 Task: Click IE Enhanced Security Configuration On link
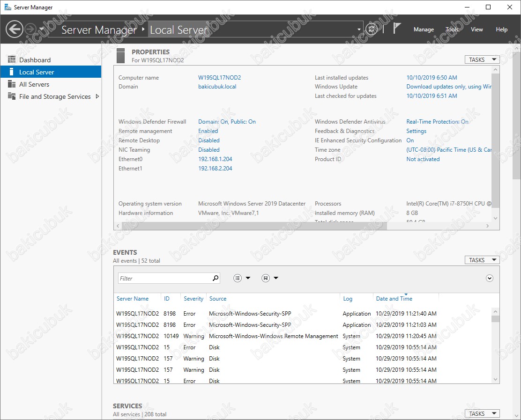tap(410, 140)
